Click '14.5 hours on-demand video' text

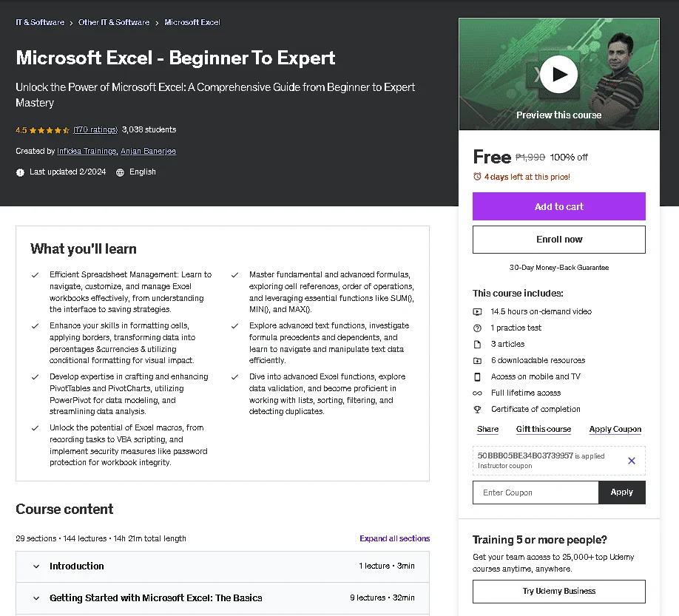point(541,311)
